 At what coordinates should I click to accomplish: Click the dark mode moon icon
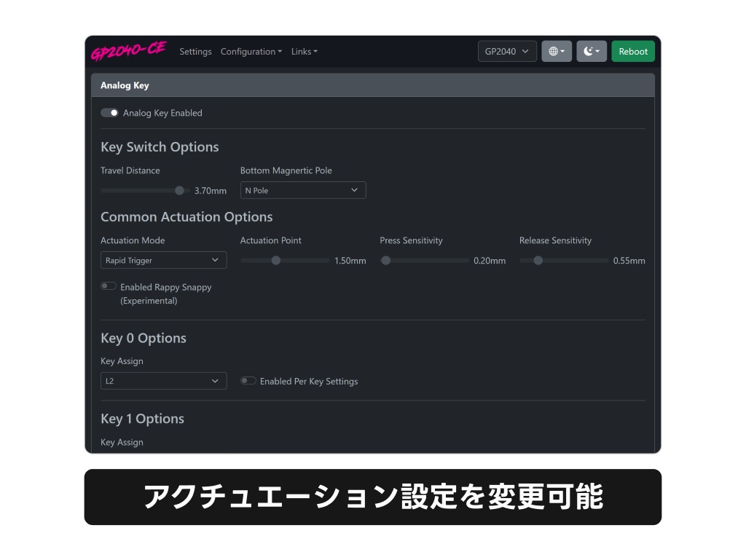pos(588,51)
